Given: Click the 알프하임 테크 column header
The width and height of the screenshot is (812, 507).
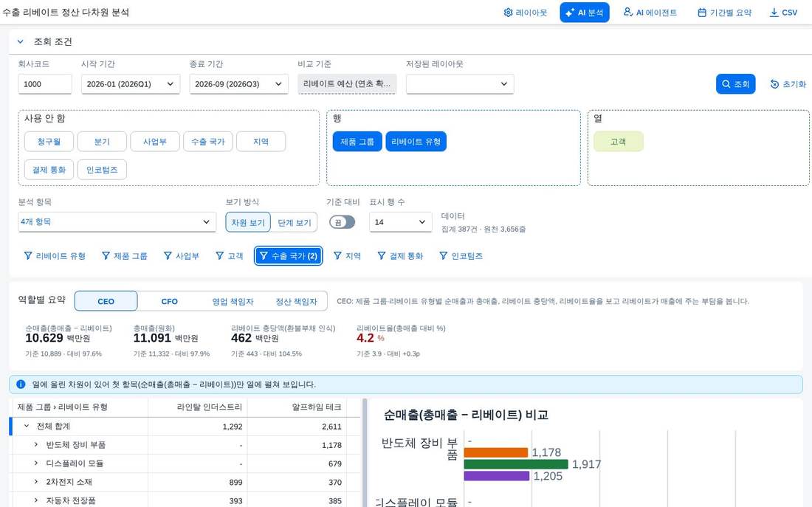Looking at the screenshot, I should click(297, 407).
